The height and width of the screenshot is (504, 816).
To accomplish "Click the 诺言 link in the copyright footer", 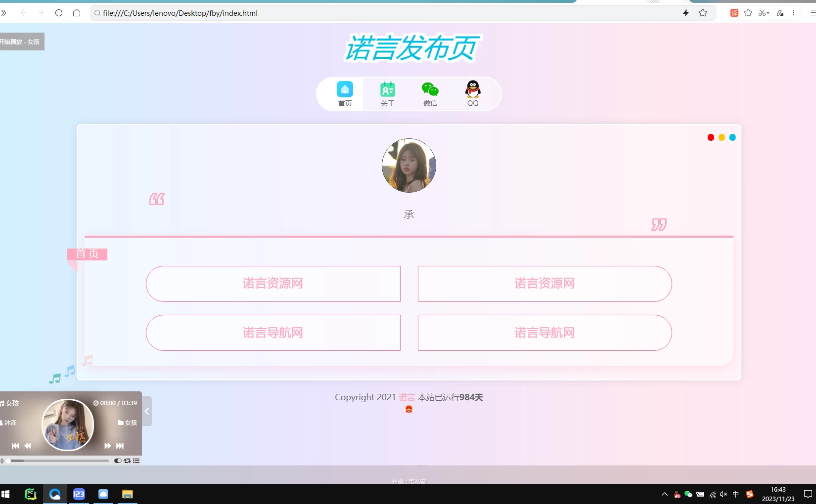I will [x=407, y=397].
